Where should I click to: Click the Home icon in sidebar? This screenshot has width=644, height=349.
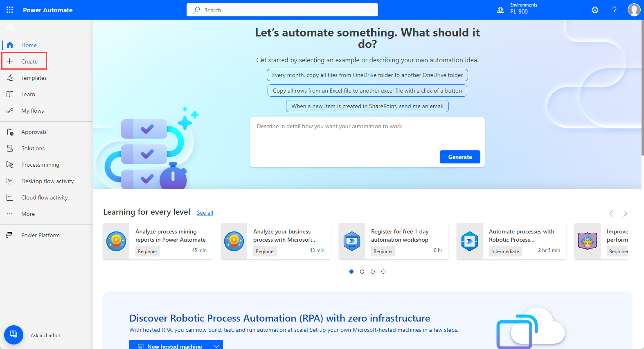10,45
